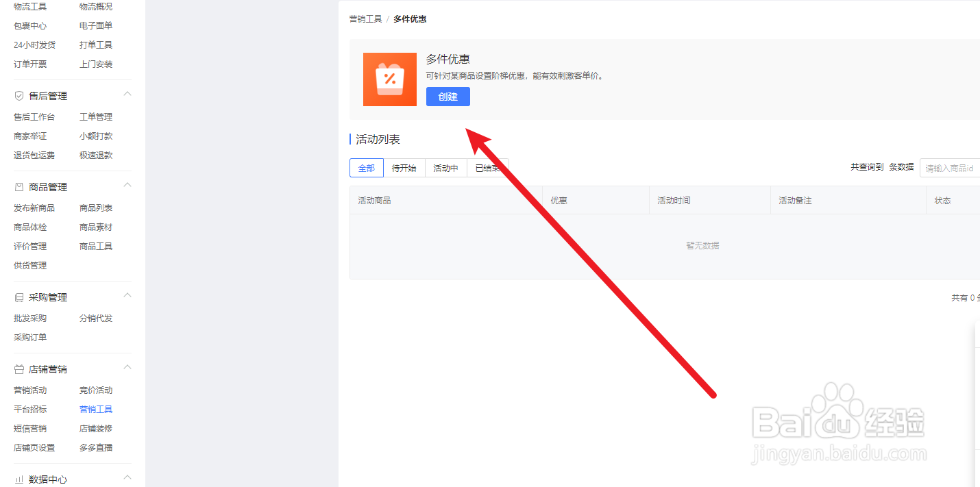
Task: Select the 已结束 activity tab
Action: [487, 168]
